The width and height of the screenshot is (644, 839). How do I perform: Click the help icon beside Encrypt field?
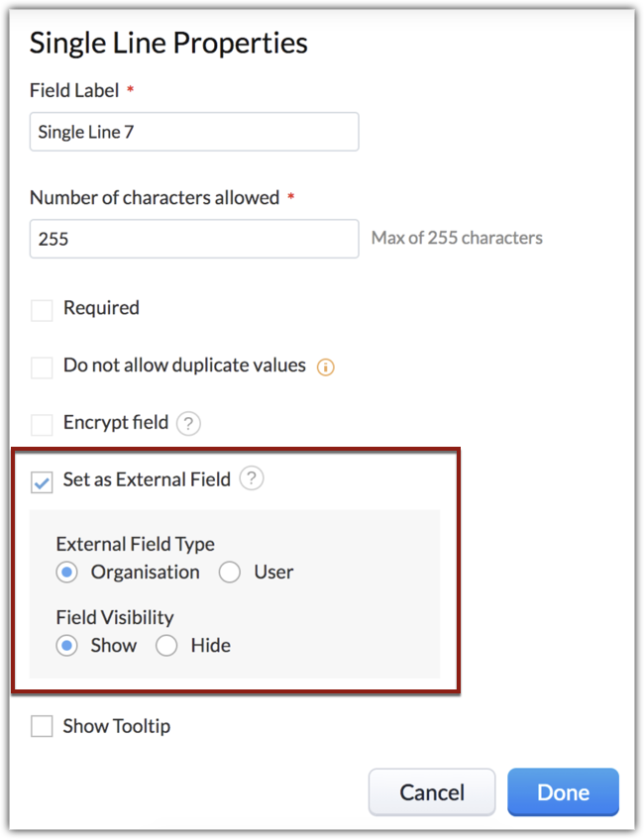[x=188, y=424]
